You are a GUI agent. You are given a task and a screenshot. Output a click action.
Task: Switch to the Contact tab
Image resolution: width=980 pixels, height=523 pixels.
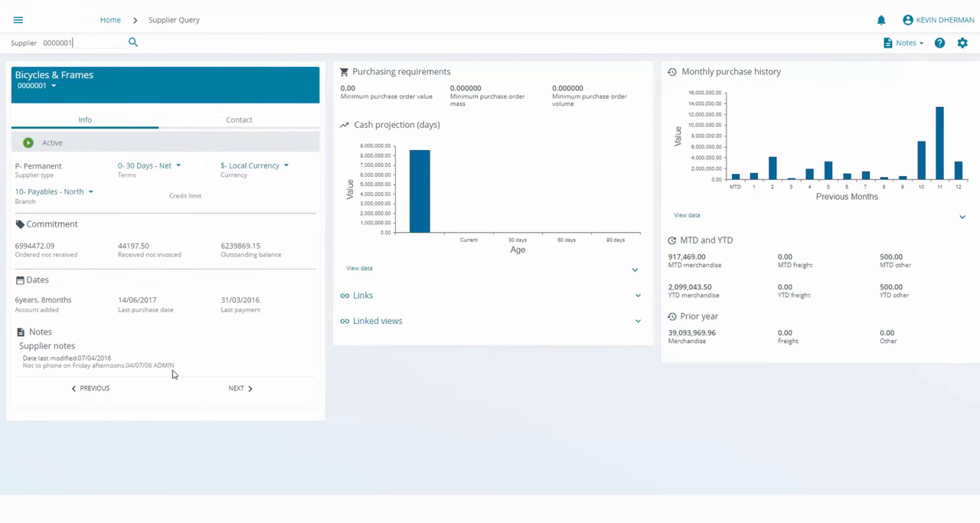239,119
